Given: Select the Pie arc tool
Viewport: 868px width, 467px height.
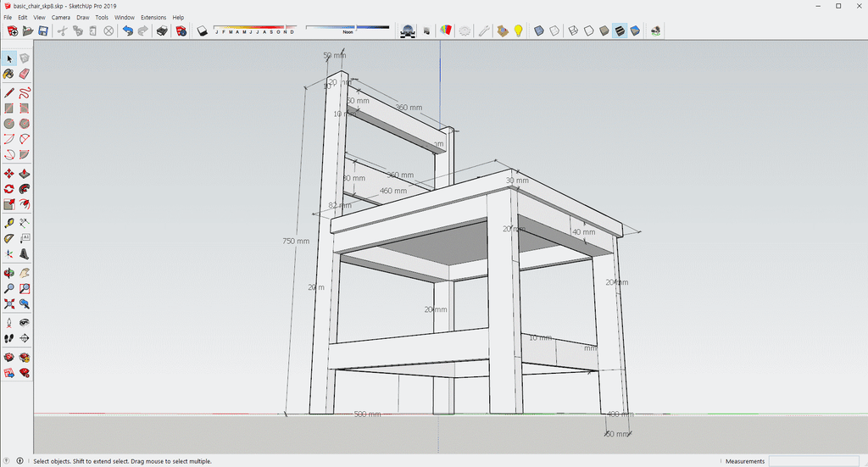Looking at the screenshot, I should point(25,154).
